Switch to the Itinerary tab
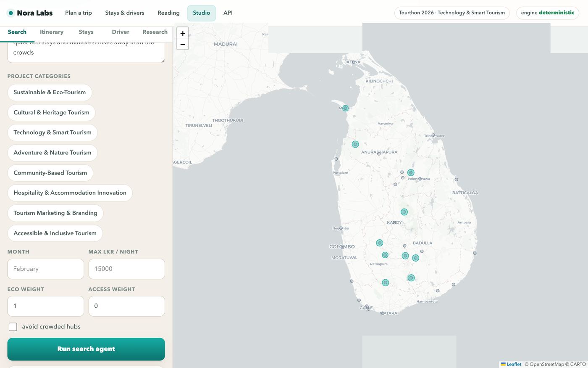Screen dimensions: 588x368 pyautogui.click(x=52, y=32)
